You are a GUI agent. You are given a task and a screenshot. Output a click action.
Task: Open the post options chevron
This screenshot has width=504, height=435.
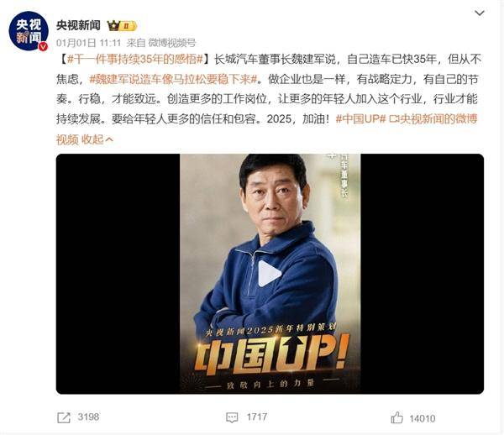pos(480,13)
